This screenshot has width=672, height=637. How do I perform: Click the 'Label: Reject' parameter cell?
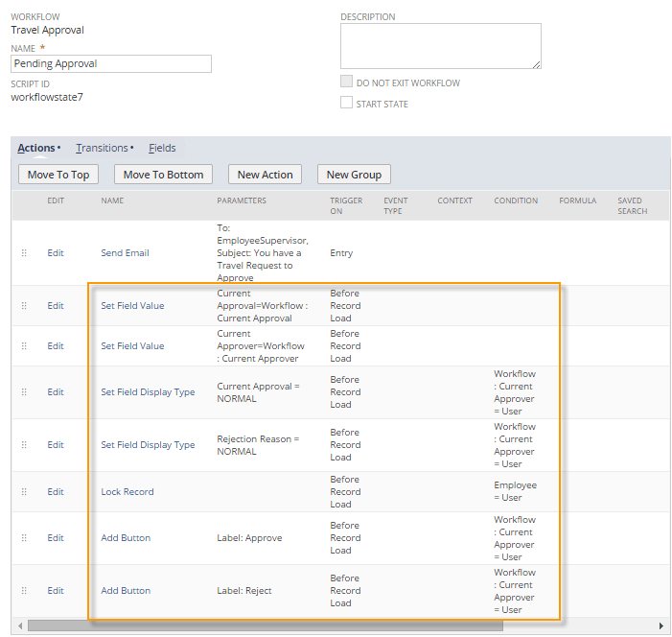243,591
